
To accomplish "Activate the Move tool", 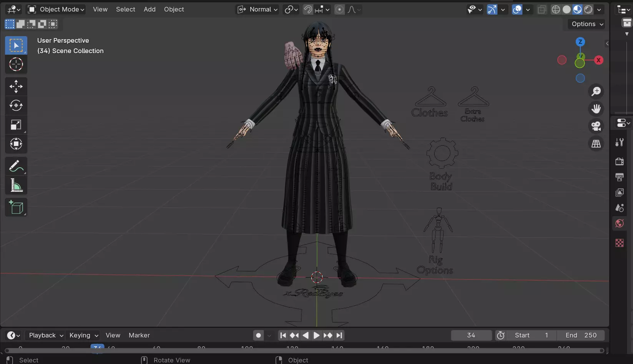I will tap(16, 86).
